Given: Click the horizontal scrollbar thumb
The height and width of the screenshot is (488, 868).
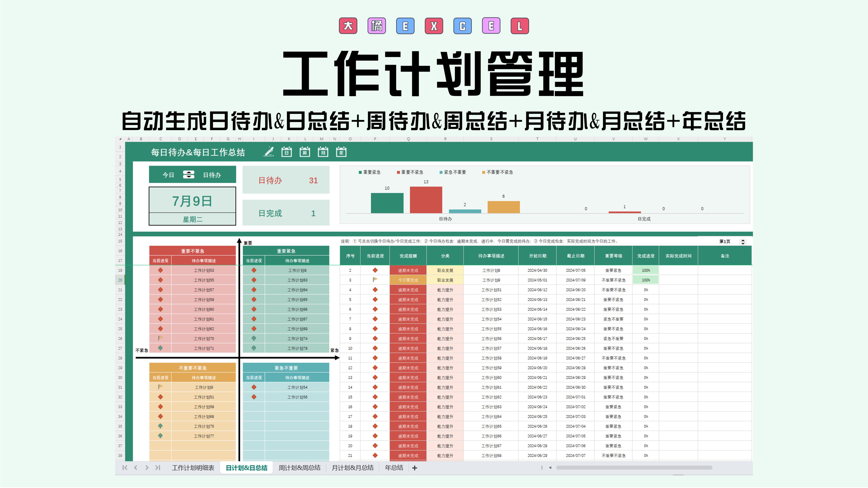Looking at the screenshot, I should [634, 468].
